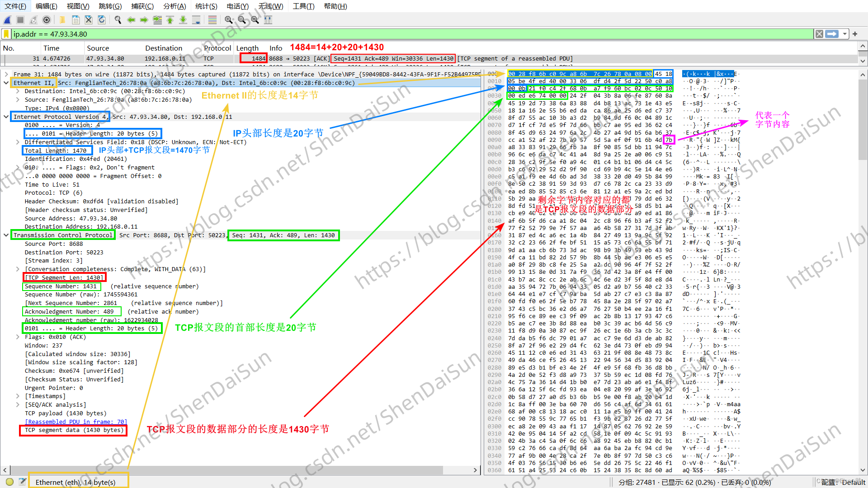Viewport: 868px width, 488px height.
Task: Open the 统计(S) menu
Action: click(206, 6)
